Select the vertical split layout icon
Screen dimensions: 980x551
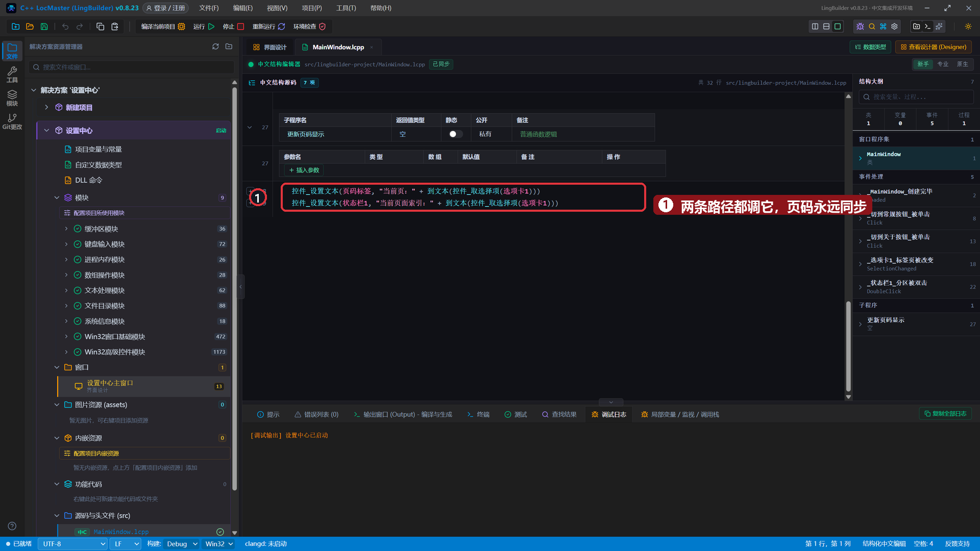[x=815, y=27]
